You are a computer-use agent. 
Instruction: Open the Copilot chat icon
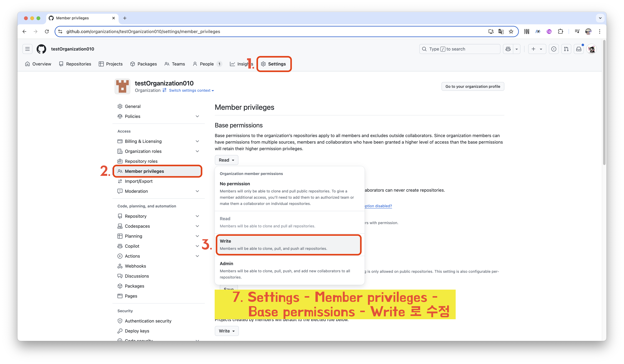point(508,49)
